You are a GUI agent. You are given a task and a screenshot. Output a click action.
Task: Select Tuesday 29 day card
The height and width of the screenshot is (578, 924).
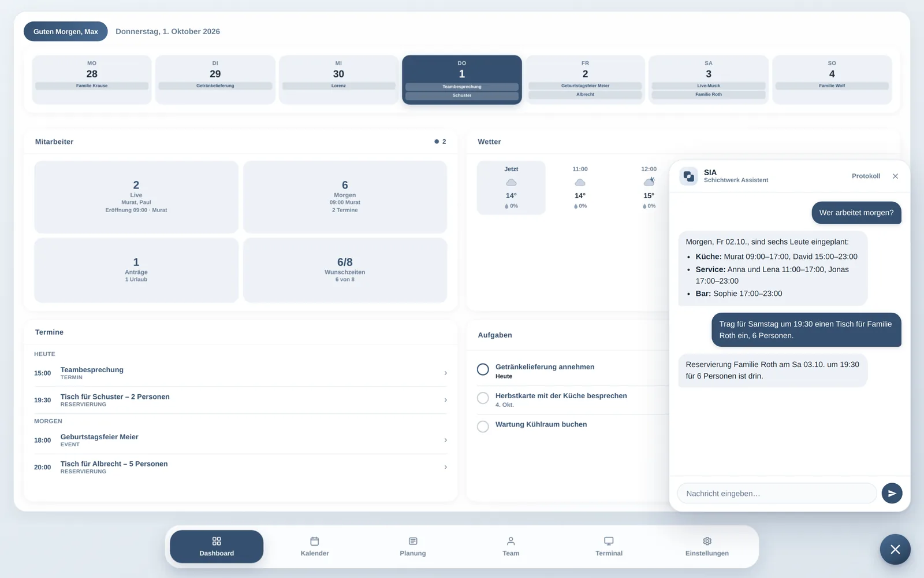click(215, 80)
